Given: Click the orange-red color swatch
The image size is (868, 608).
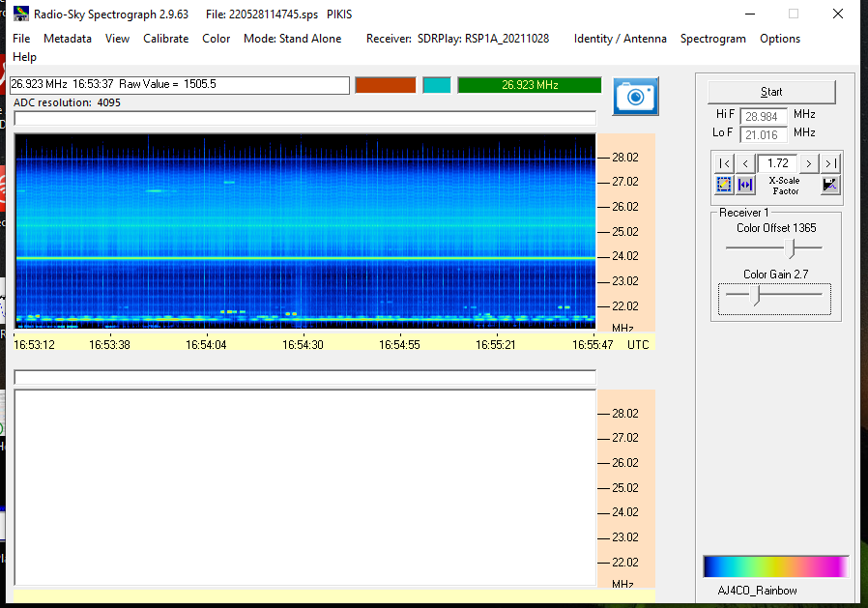Looking at the screenshot, I should (386, 85).
